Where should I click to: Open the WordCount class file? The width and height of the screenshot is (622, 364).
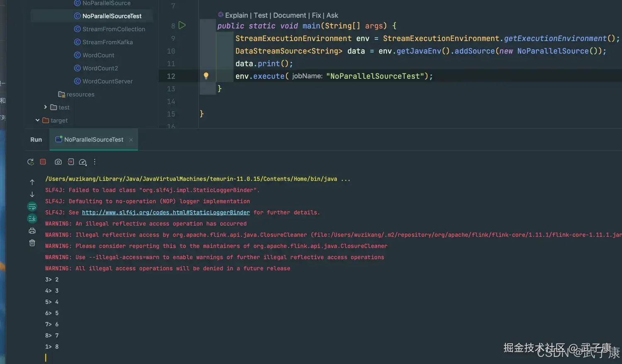click(x=98, y=55)
